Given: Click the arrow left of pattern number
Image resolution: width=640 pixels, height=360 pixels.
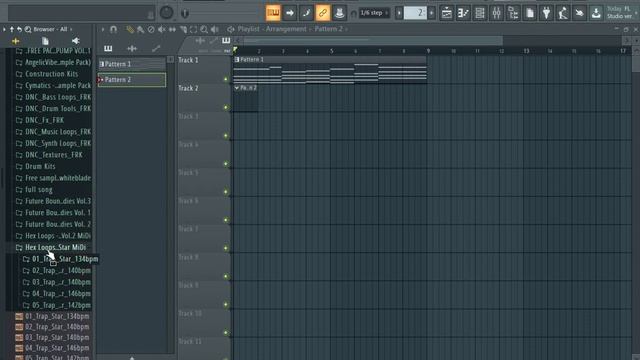Looking at the screenshot, I should click(x=399, y=13).
